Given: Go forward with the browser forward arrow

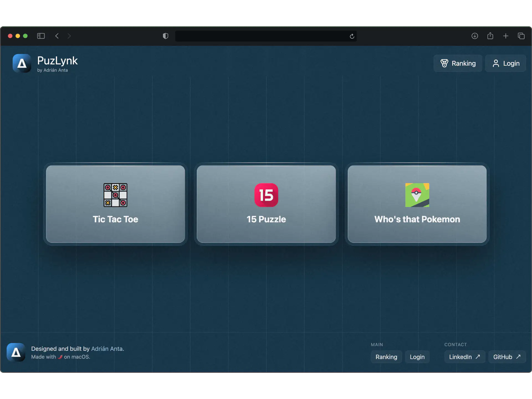Looking at the screenshot, I should pyautogui.click(x=69, y=36).
